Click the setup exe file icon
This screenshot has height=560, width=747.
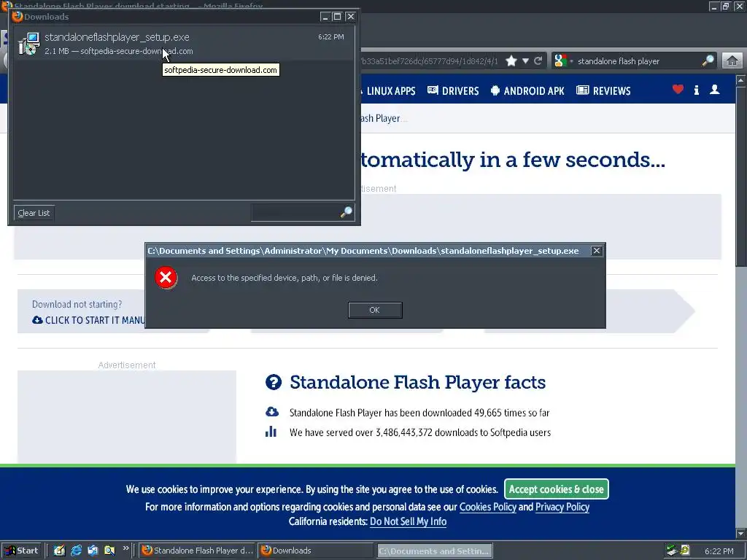tap(29, 44)
